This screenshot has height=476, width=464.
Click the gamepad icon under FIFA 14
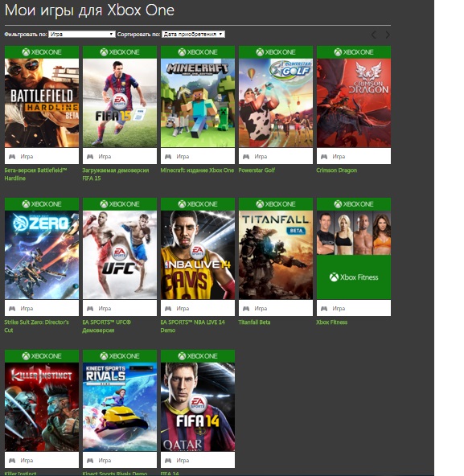click(168, 461)
